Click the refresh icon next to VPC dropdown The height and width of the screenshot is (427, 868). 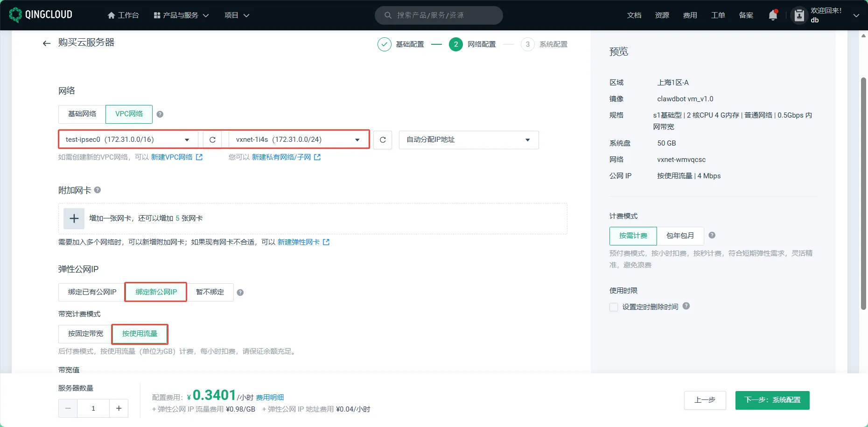[212, 140]
